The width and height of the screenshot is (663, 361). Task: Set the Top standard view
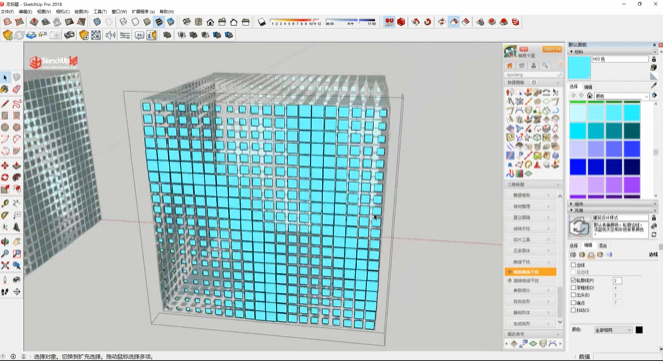(x=198, y=22)
